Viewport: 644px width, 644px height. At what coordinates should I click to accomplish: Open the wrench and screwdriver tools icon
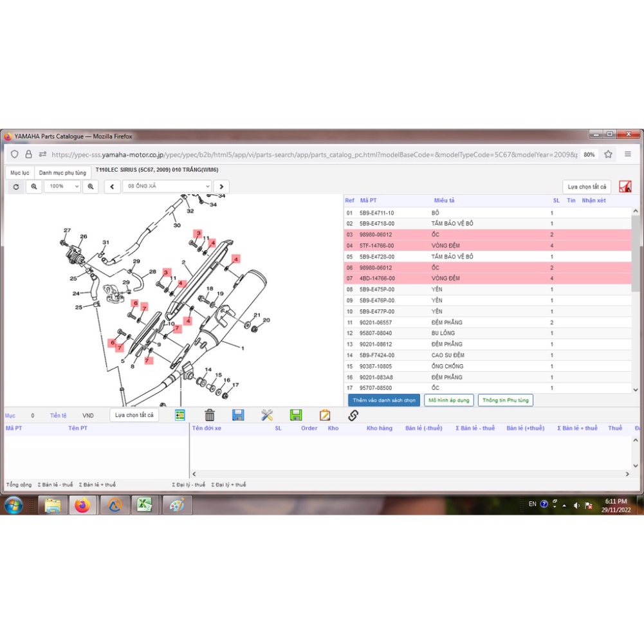coord(267,416)
